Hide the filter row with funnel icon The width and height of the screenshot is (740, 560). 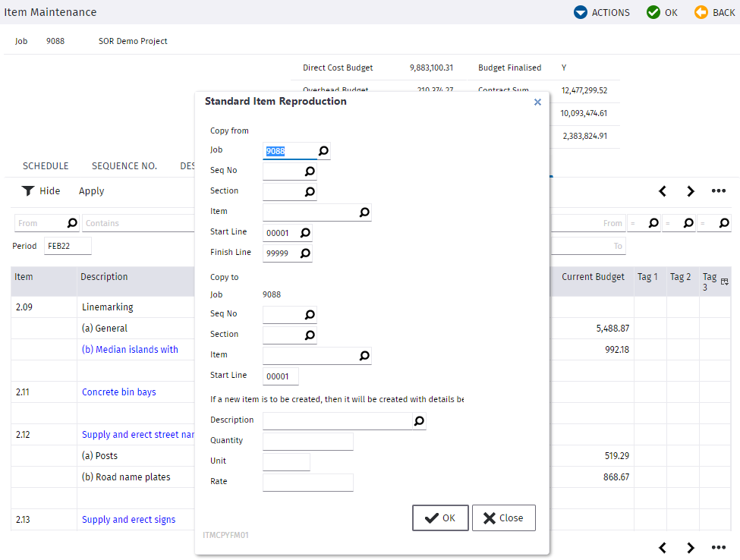tap(40, 190)
